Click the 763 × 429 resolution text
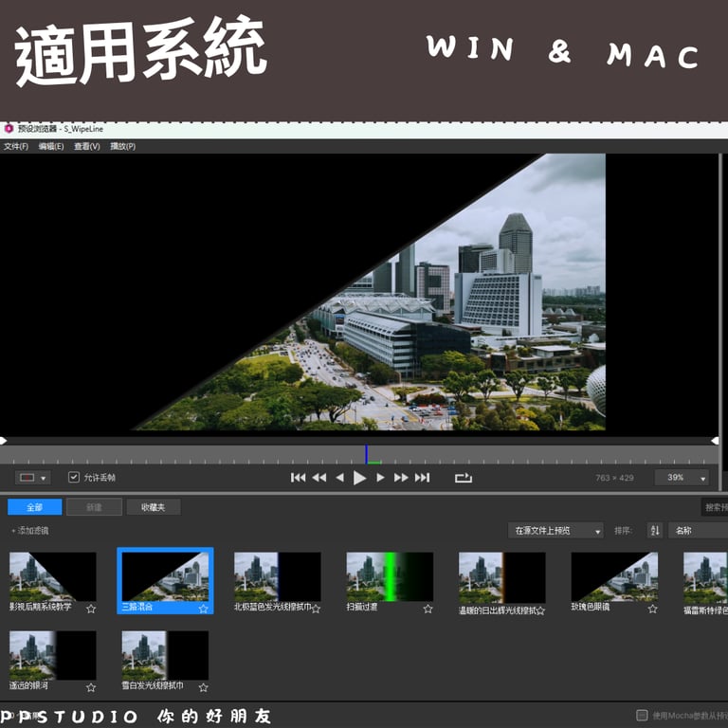The image size is (728, 728). (614, 478)
